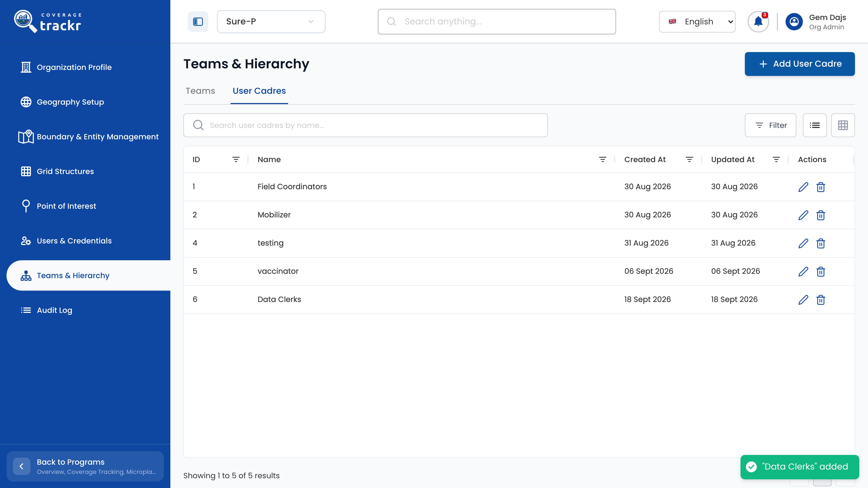Open Updated At column filter icon
The image size is (868, 488).
776,160
